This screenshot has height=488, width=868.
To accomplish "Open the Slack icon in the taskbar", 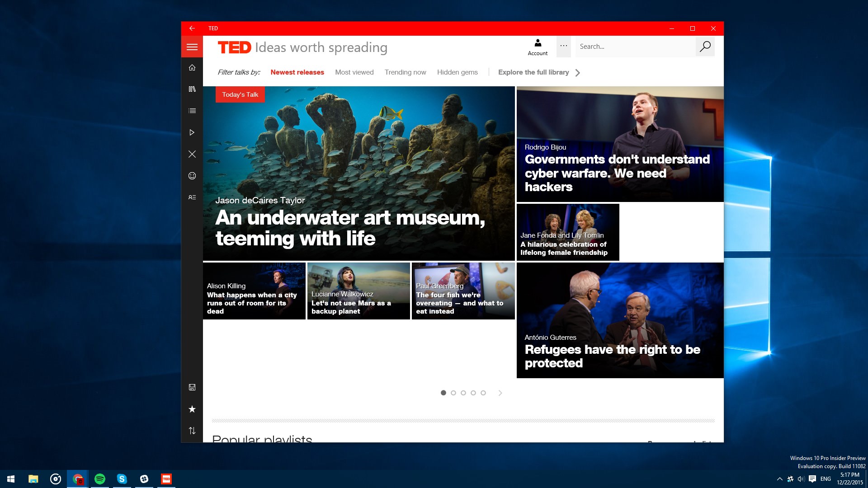I will tap(144, 479).
